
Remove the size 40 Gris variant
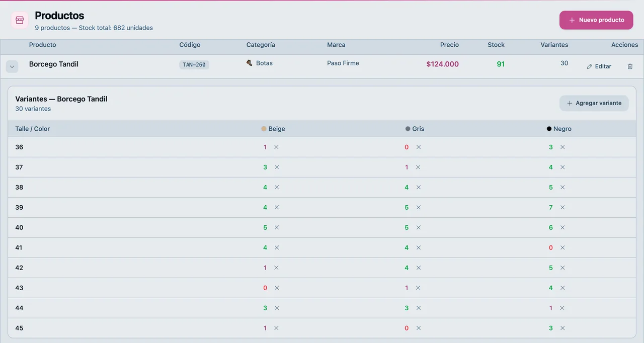coord(418,228)
